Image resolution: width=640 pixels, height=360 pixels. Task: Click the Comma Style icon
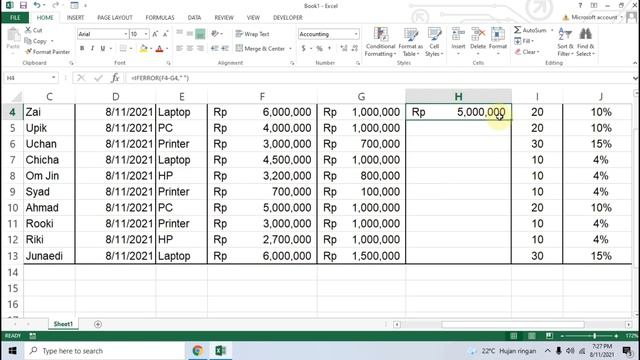(x=329, y=49)
